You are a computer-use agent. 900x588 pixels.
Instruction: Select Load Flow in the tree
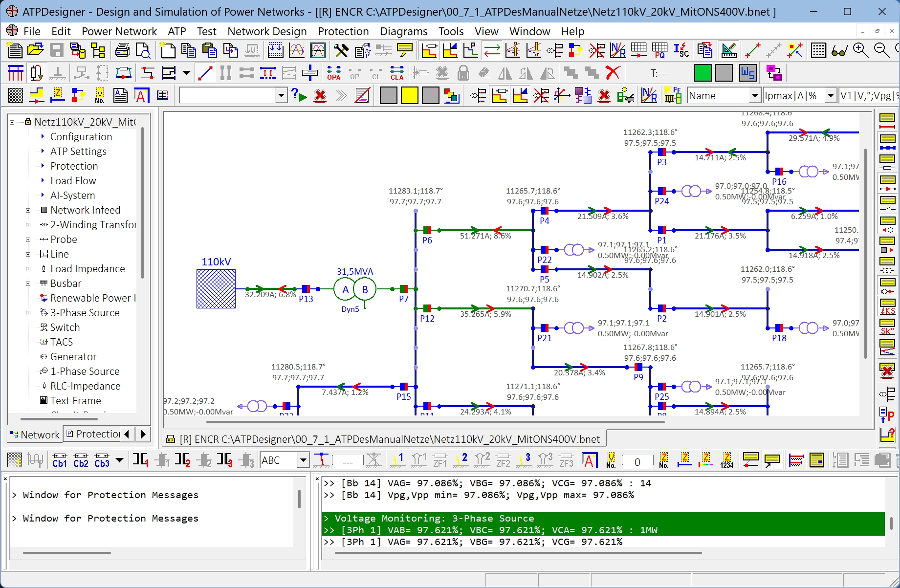73,181
